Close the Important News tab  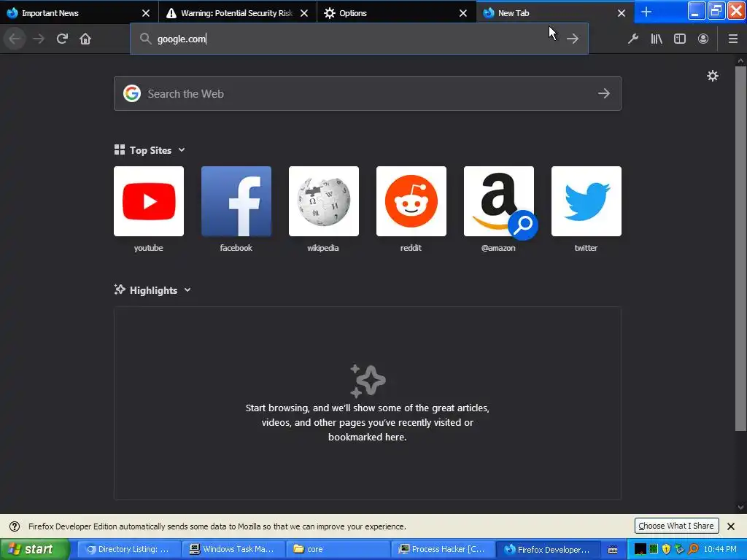click(x=146, y=13)
